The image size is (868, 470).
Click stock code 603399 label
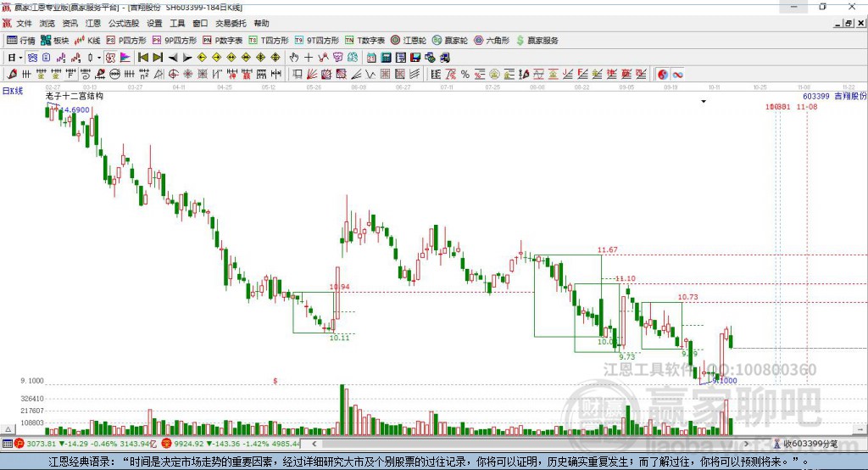click(x=816, y=96)
